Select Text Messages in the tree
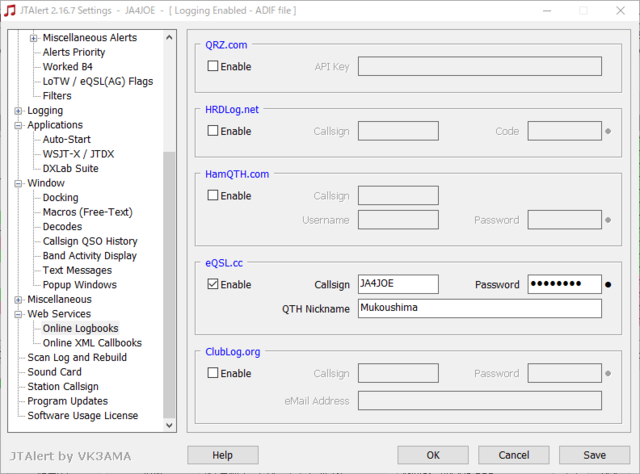The width and height of the screenshot is (640, 474). click(x=77, y=270)
